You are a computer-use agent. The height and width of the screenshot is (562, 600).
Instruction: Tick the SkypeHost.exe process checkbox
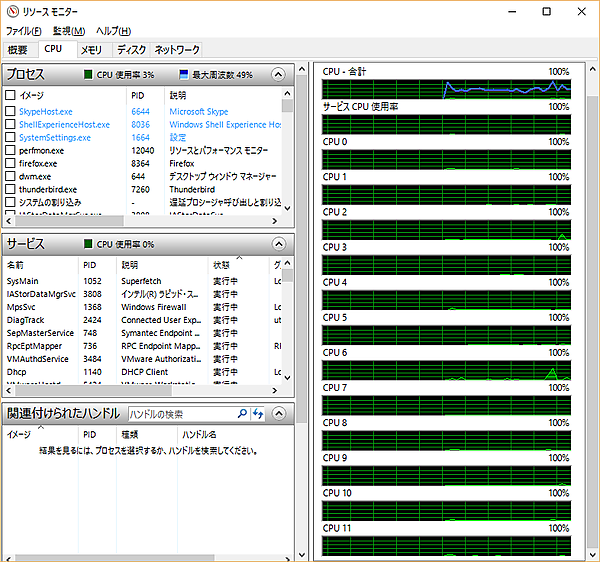[10, 112]
